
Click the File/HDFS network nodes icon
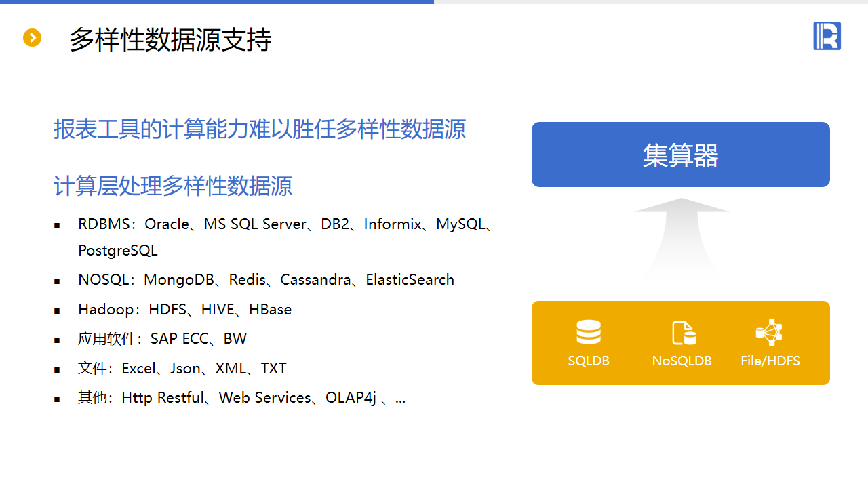click(x=769, y=332)
